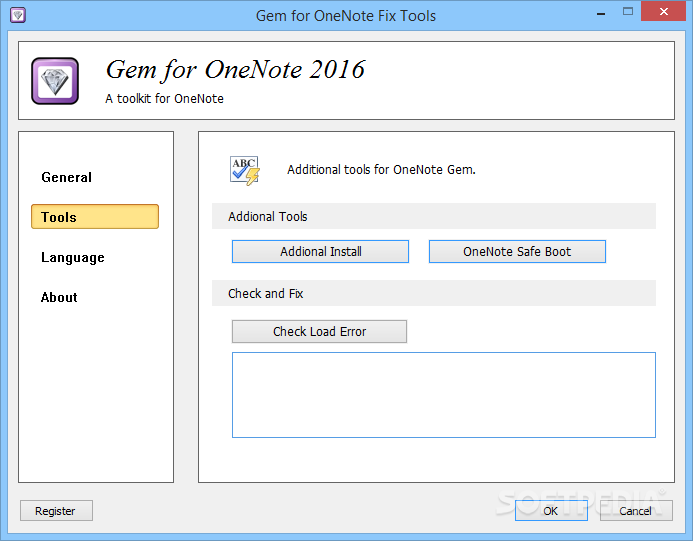
Task: Launch OneNote Safe Boot
Action: point(517,251)
